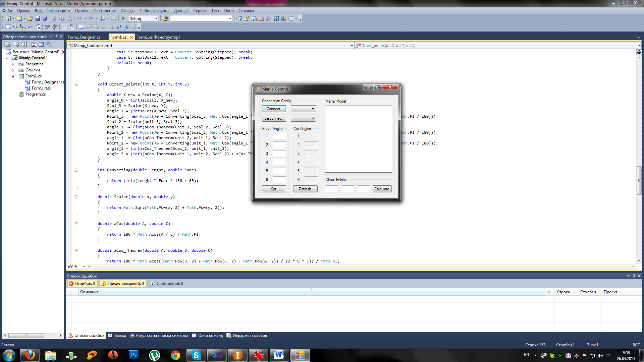This screenshot has width=644, height=362.
Task: Collapse the Form1.cs tree node
Action: pyautogui.click(x=13, y=76)
